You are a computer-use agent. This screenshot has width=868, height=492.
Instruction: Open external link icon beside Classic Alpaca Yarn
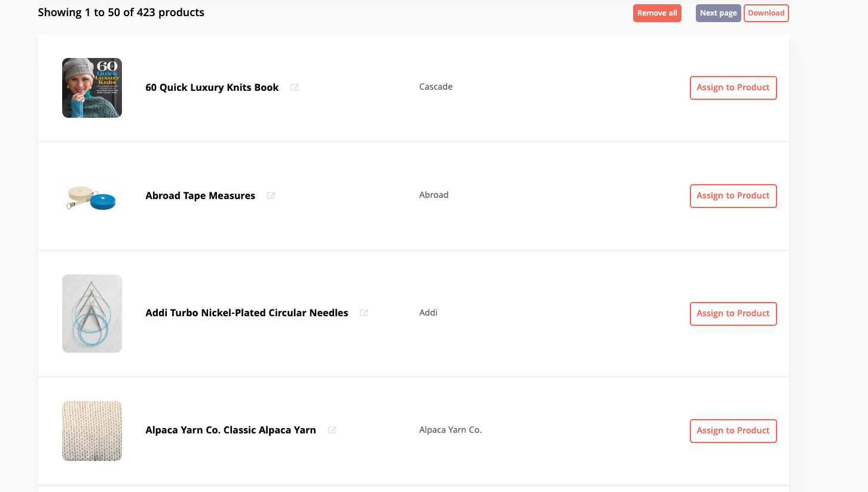pyautogui.click(x=332, y=430)
